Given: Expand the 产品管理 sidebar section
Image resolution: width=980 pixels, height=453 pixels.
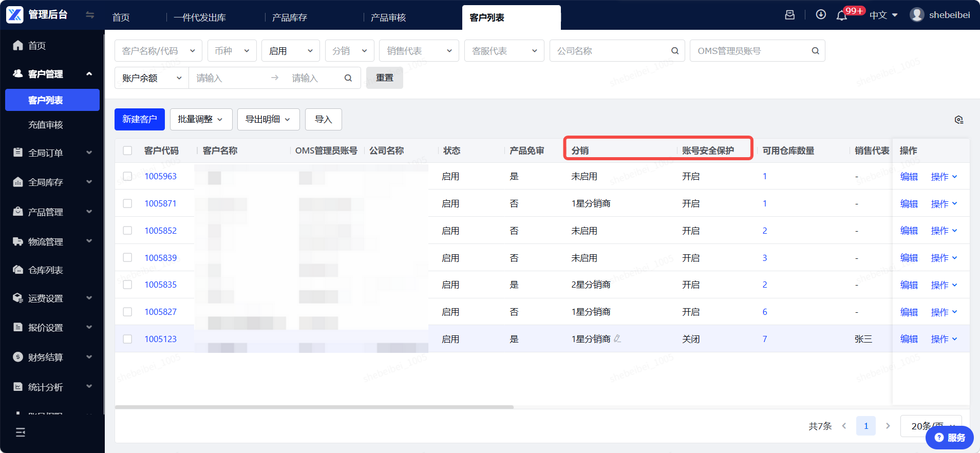Looking at the screenshot, I should coord(52,212).
